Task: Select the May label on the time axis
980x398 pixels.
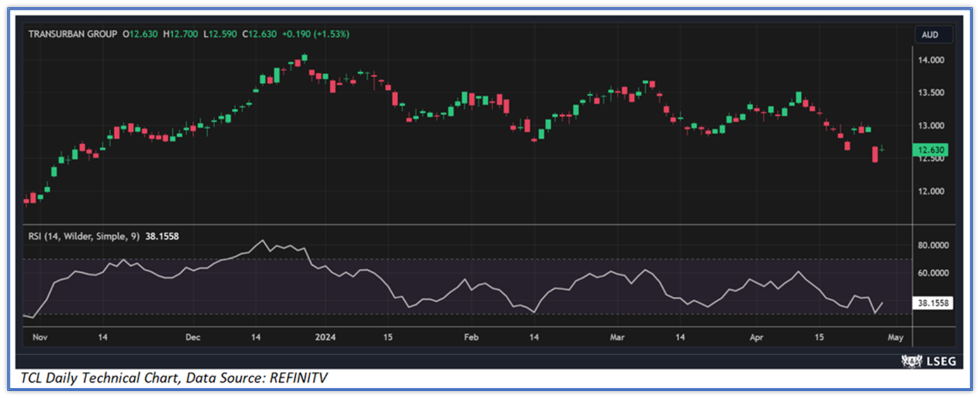Action: tap(895, 337)
